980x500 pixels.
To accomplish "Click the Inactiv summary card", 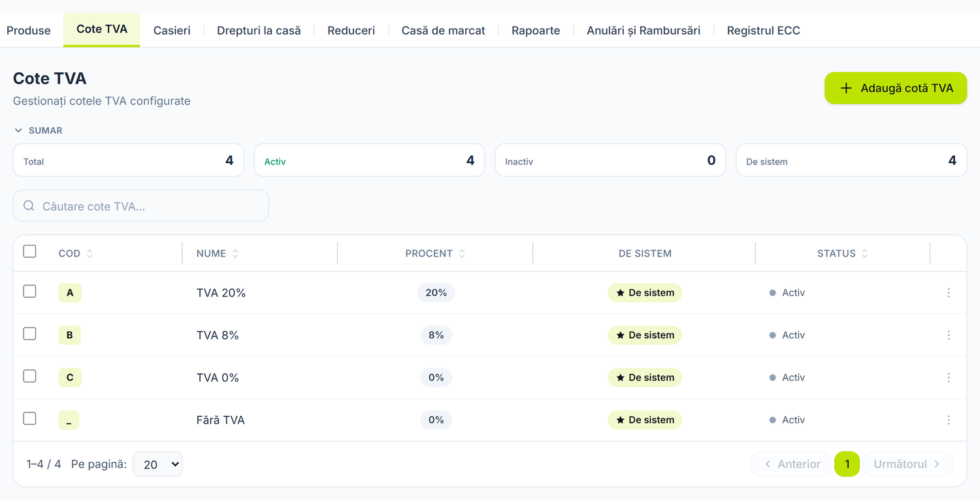I will point(610,161).
